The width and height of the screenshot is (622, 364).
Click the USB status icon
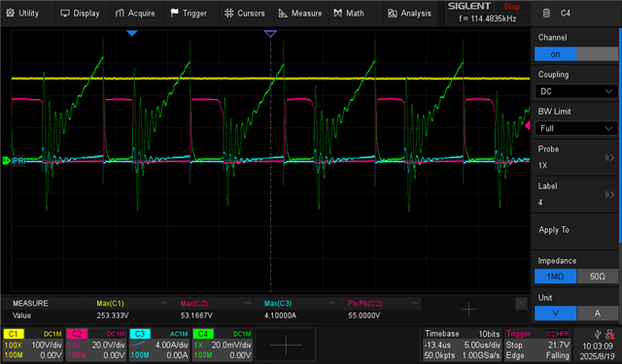(x=598, y=335)
